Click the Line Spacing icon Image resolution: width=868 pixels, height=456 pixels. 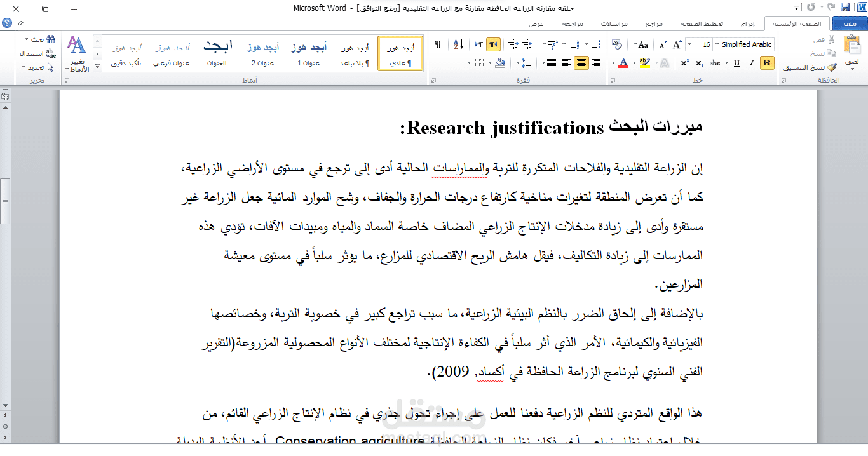pyautogui.click(x=526, y=62)
